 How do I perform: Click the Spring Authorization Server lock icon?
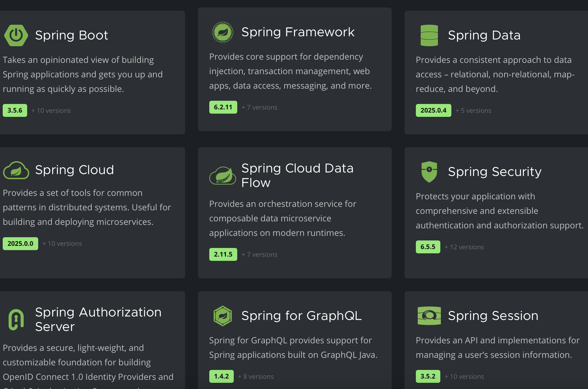point(16,319)
